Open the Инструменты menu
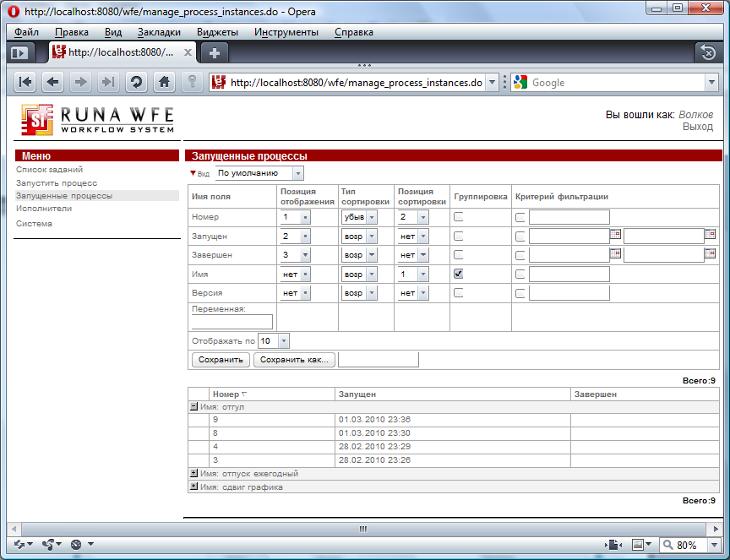The height and width of the screenshot is (560, 730). tap(286, 32)
